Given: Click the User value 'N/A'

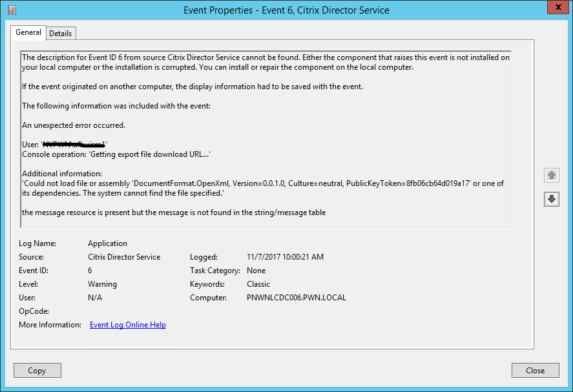Looking at the screenshot, I should 95,298.
